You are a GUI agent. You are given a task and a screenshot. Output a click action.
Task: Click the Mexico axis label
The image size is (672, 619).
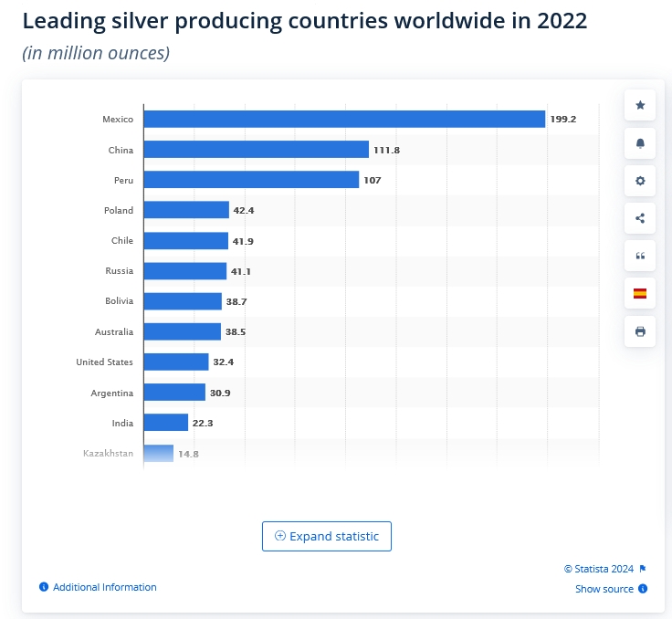118,120
